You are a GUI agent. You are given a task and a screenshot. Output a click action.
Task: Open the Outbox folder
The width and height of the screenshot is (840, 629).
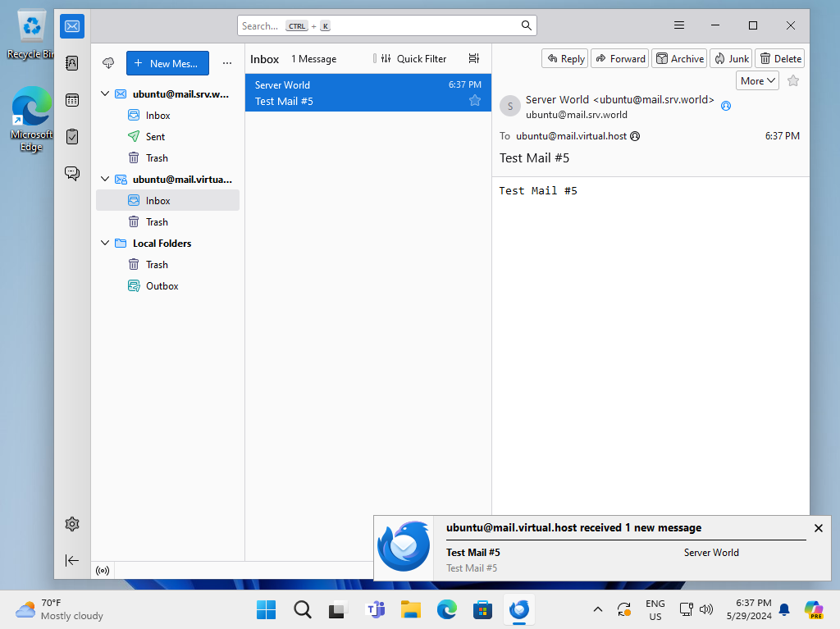[167, 286]
